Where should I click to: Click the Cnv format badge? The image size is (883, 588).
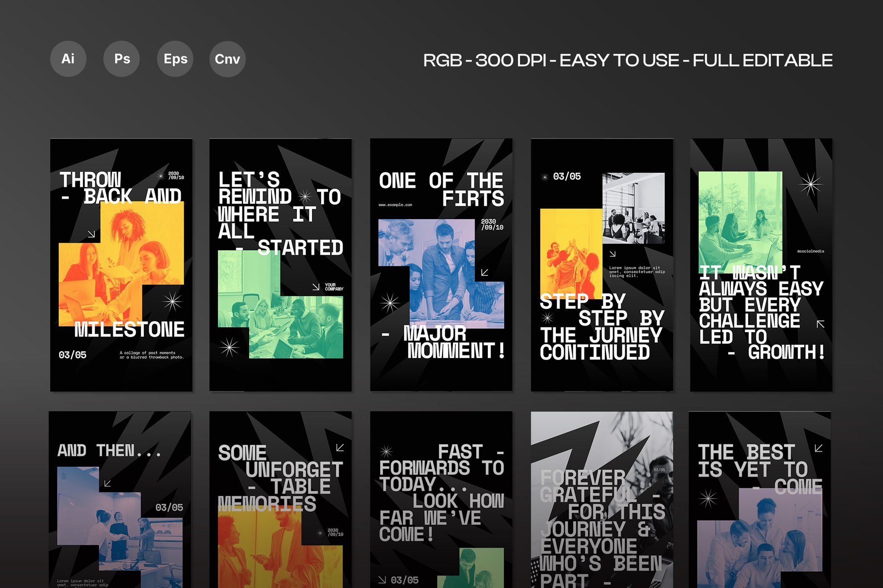[227, 59]
